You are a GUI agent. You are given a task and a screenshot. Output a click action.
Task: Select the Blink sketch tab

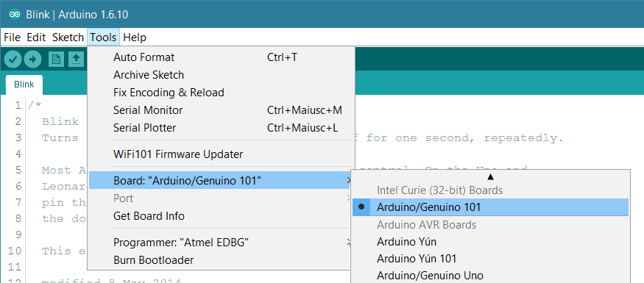point(24,85)
